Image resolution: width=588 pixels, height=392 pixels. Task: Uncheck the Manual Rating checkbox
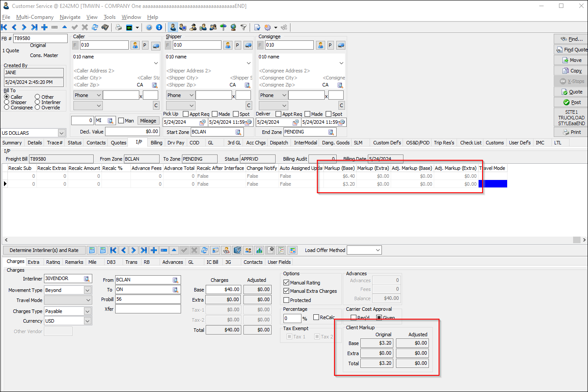pyautogui.click(x=287, y=283)
